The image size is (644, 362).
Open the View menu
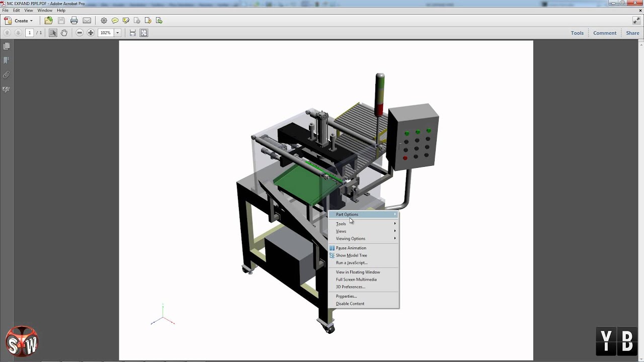[x=29, y=10]
